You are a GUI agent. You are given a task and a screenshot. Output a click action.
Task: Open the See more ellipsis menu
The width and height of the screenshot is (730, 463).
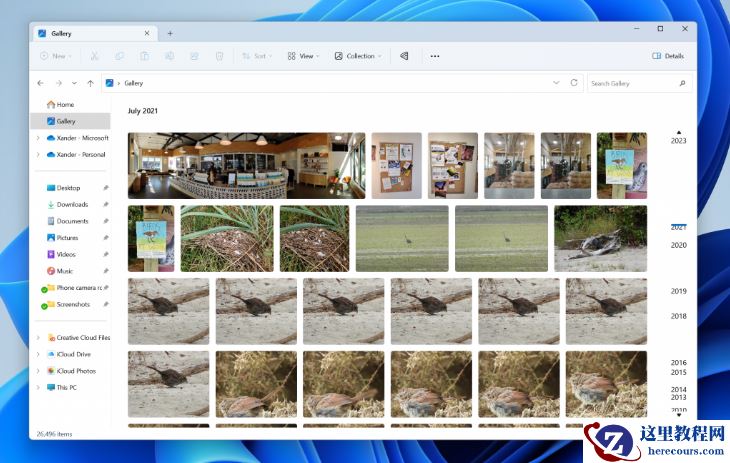click(435, 56)
